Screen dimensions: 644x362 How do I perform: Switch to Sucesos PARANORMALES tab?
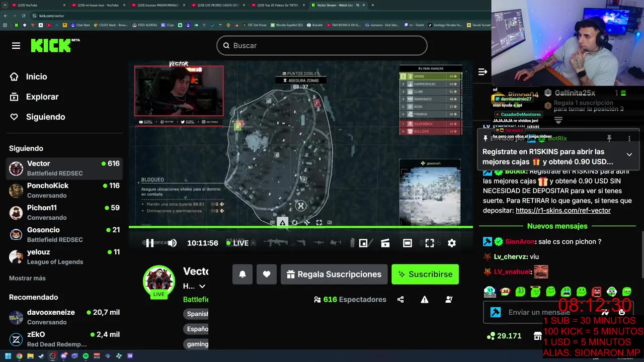tap(159, 5)
